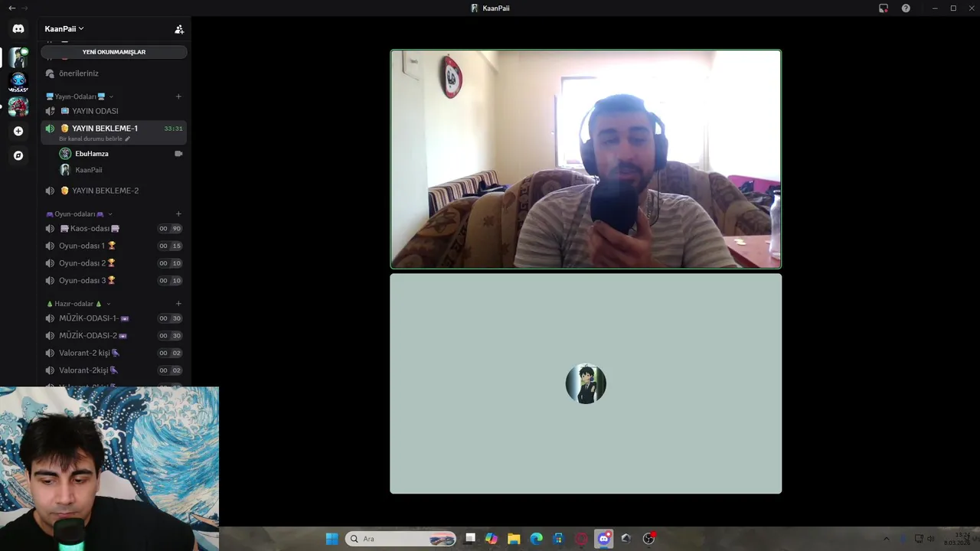Select YAYIN BEKLEME-1 voice channel
980x551 pixels.
pyautogui.click(x=114, y=132)
